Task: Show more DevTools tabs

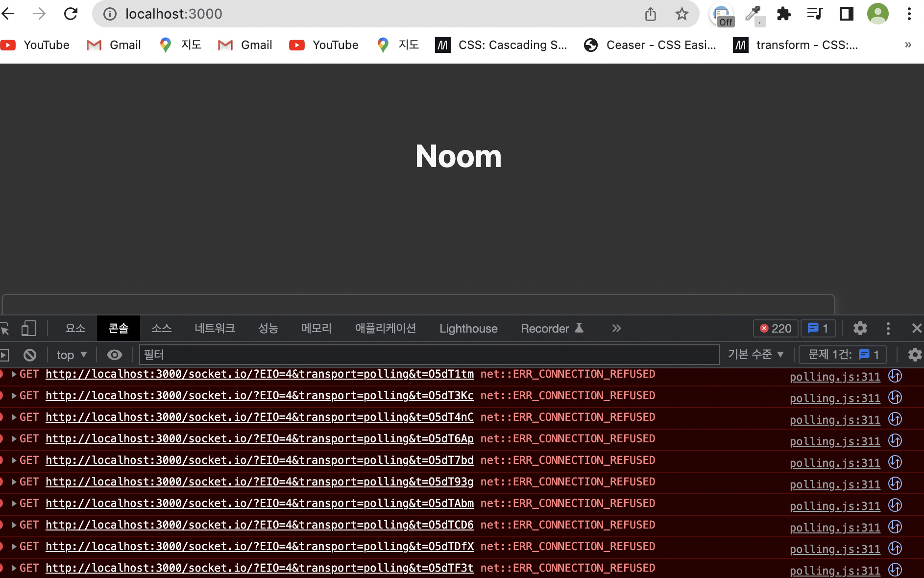Action: pyautogui.click(x=616, y=328)
